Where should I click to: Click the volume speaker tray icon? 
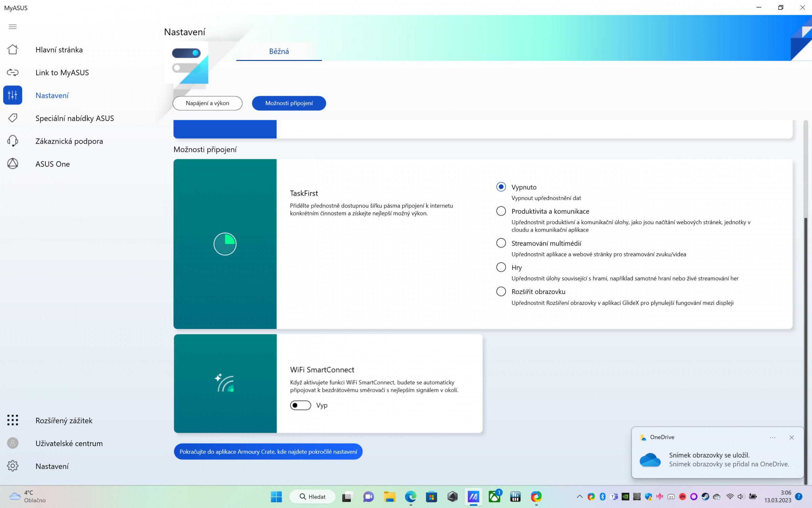tap(741, 497)
